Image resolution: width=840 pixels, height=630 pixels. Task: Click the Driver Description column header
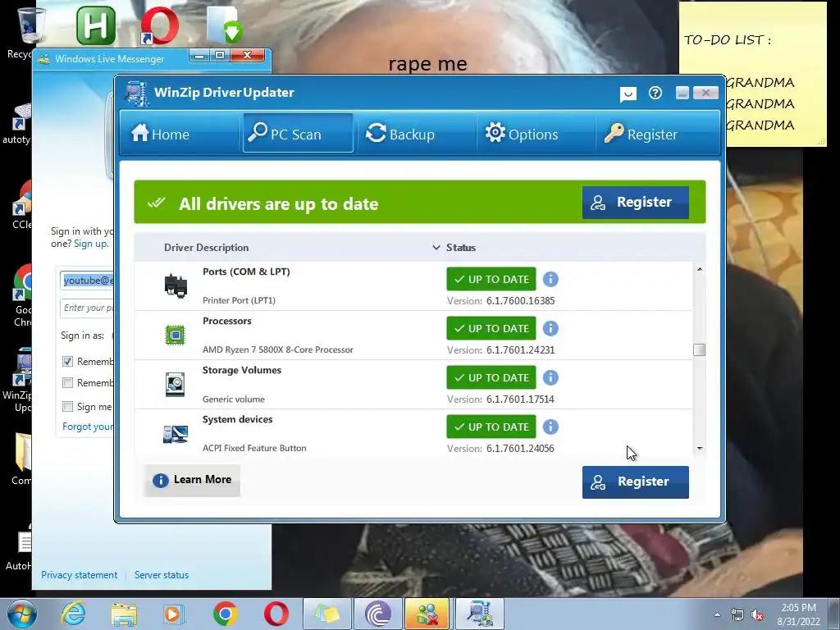[x=206, y=248]
